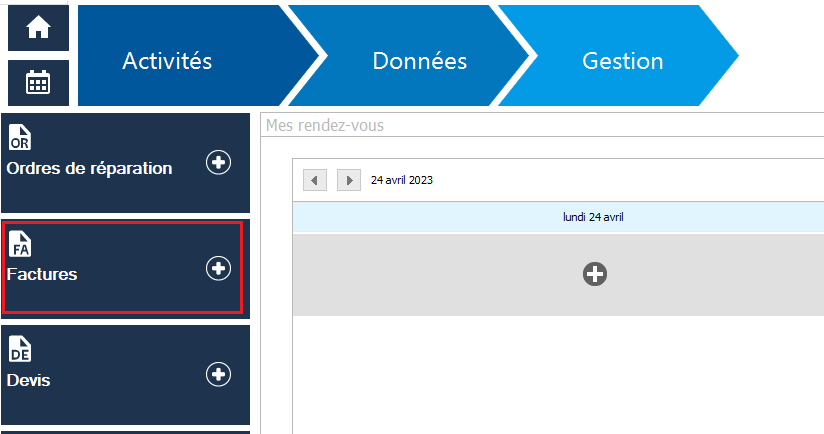Open the Devis text label

coord(28,380)
